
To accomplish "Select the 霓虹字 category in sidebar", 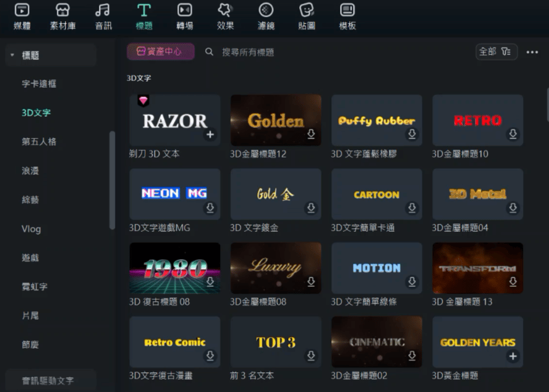I will pyautogui.click(x=35, y=287).
